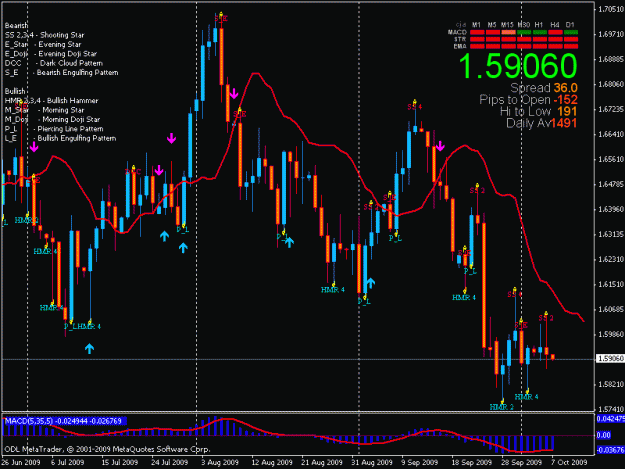The image size is (625, 469).
Task: Click the 1.64785 price level on the axis
Action: pyautogui.click(x=611, y=184)
